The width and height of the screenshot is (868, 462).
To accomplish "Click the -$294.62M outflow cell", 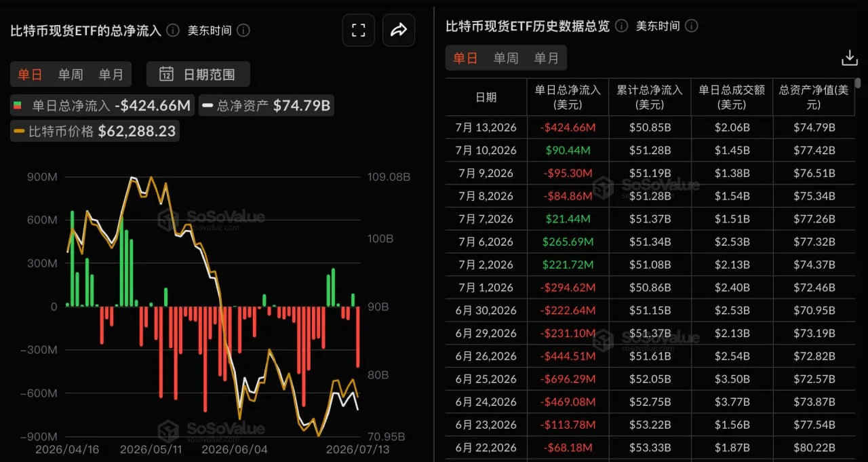I will click(x=568, y=288).
